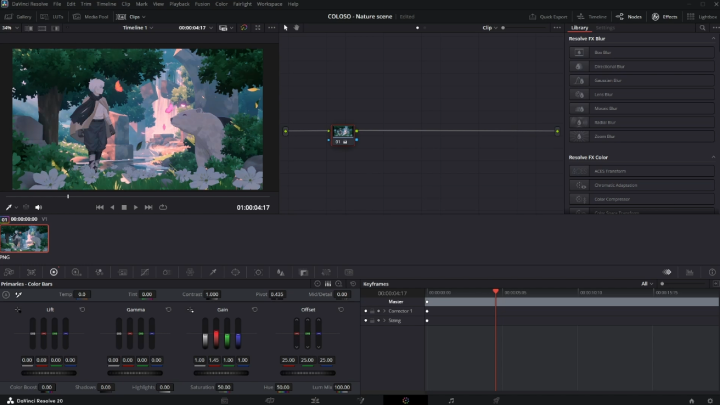Image resolution: width=720 pixels, height=405 pixels.
Task: Open the Color Match palette icon
Action: tap(31, 272)
